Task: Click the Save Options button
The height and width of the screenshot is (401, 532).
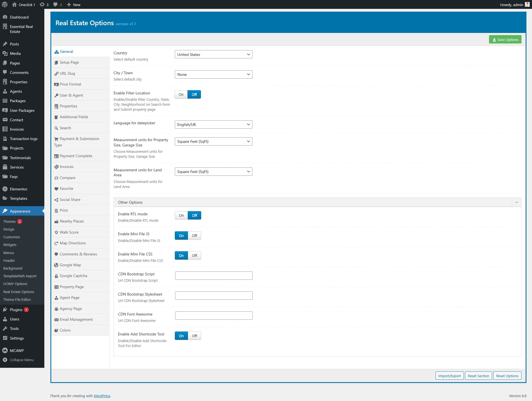Action: [x=505, y=40]
